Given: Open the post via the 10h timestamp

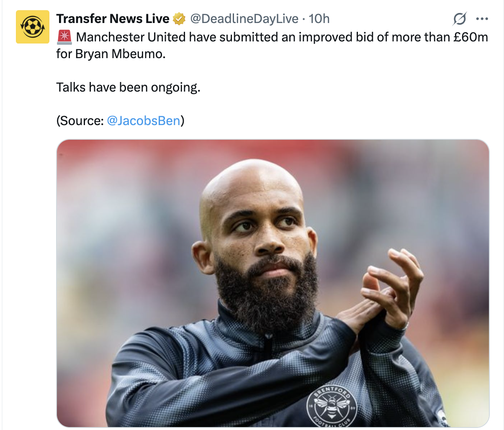Looking at the screenshot, I should (x=319, y=19).
